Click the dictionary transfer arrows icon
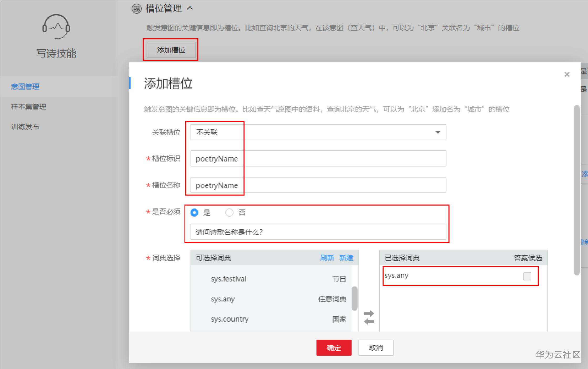The image size is (588, 369). [369, 317]
